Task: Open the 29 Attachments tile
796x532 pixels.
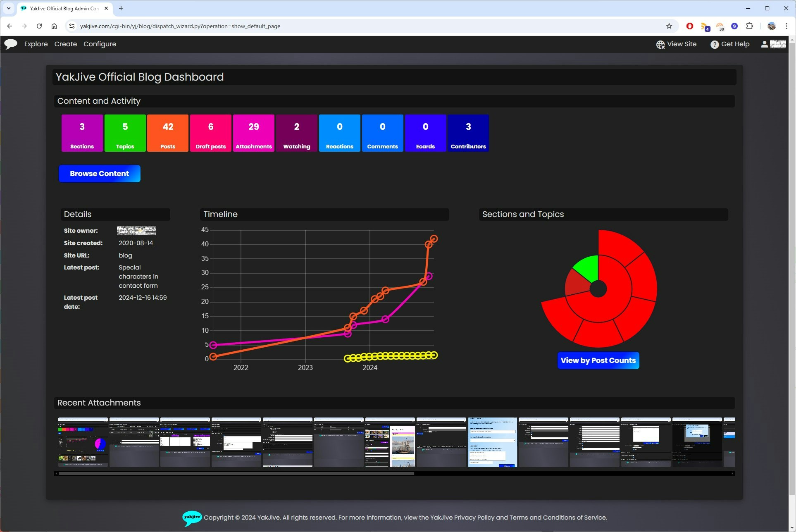Action: coord(254,133)
